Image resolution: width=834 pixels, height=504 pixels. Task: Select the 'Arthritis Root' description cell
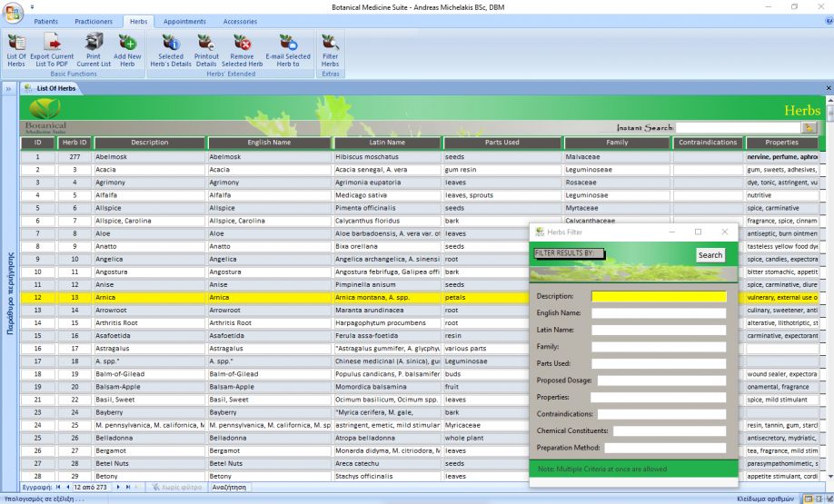[x=150, y=322]
